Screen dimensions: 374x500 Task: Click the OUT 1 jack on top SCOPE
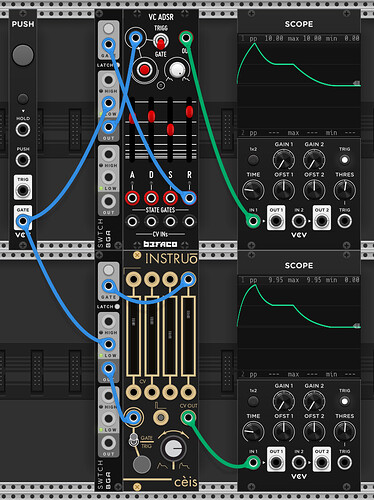[276, 221]
